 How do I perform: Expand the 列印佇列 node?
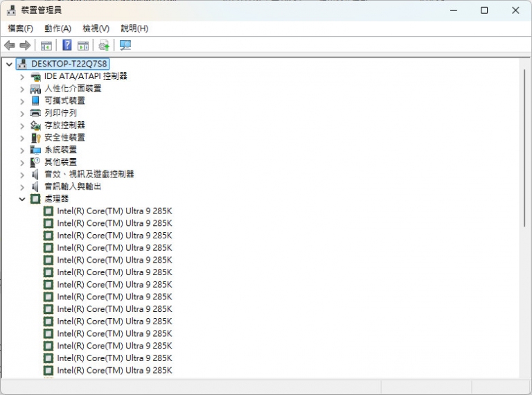(22, 114)
